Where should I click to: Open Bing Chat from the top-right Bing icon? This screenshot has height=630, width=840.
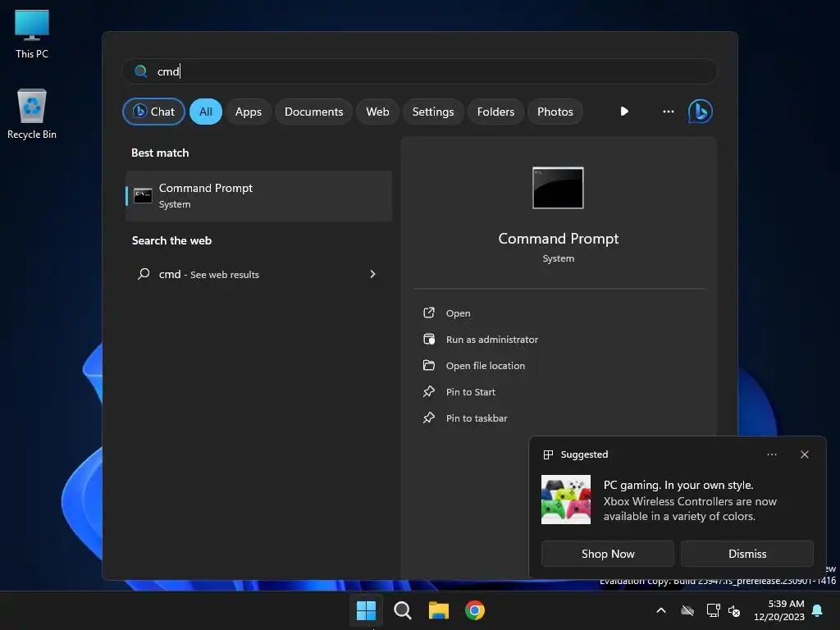(x=701, y=112)
